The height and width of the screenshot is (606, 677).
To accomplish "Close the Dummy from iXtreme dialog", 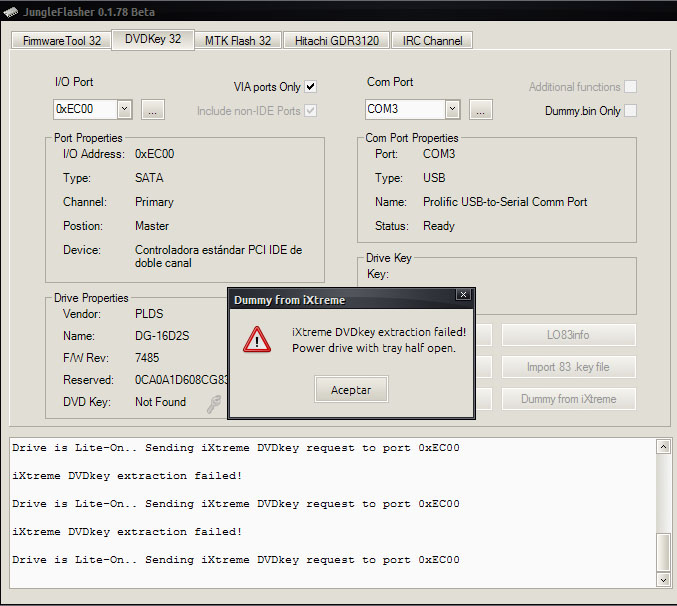I will click(462, 295).
